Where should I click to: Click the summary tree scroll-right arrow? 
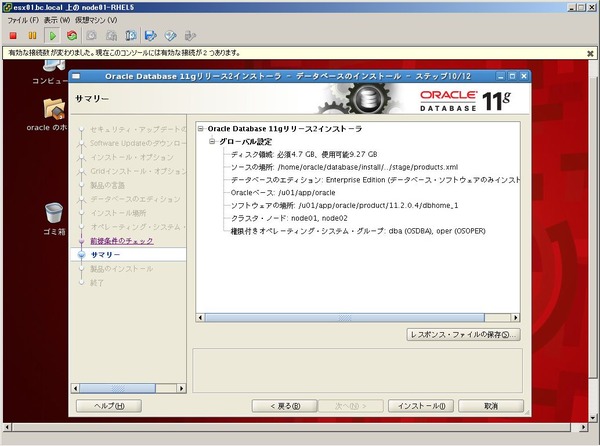click(515, 317)
